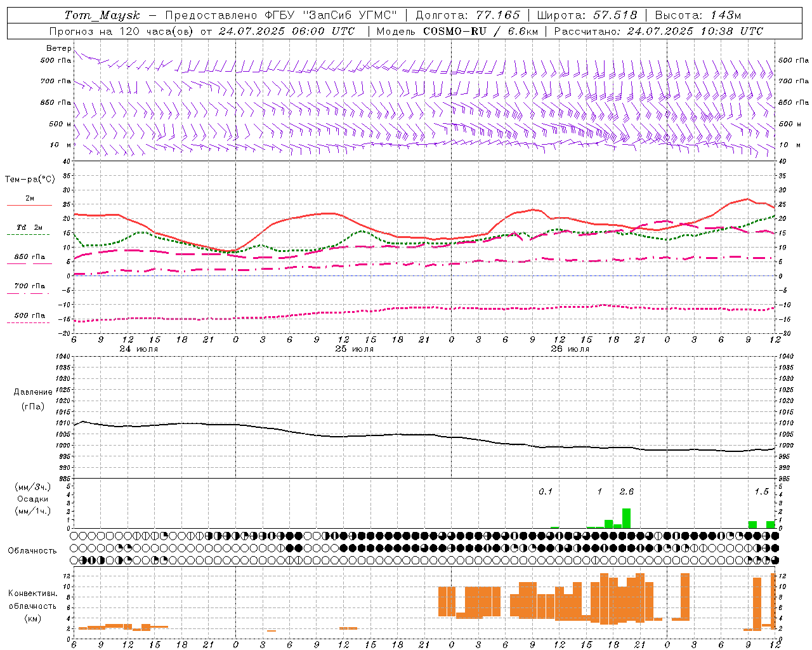
Task: Select the "26 июля" date label
Action: tap(570, 349)
